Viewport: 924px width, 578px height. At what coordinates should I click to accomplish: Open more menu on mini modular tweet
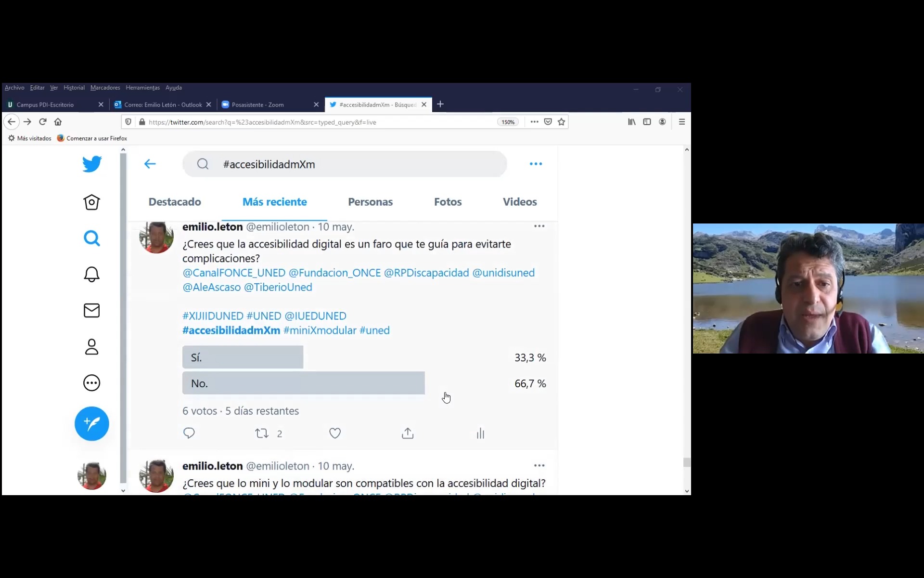539,465
